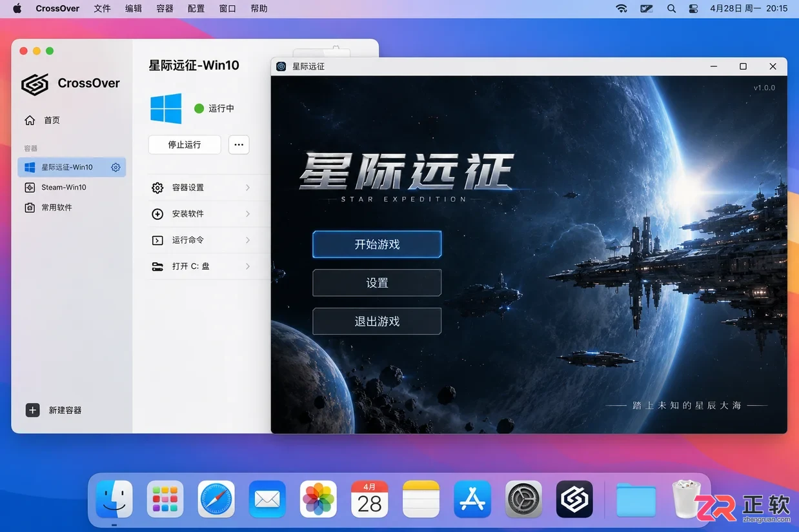Open the 帮助 menu
Viewport: 799px width, 532px height.
(259, 8)
